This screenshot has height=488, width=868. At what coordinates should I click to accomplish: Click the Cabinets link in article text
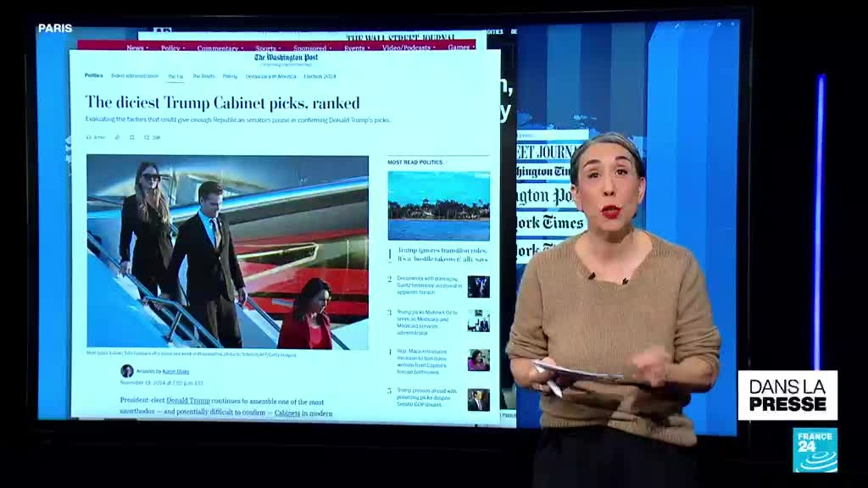pyautogui.click(x=287, y=413)
